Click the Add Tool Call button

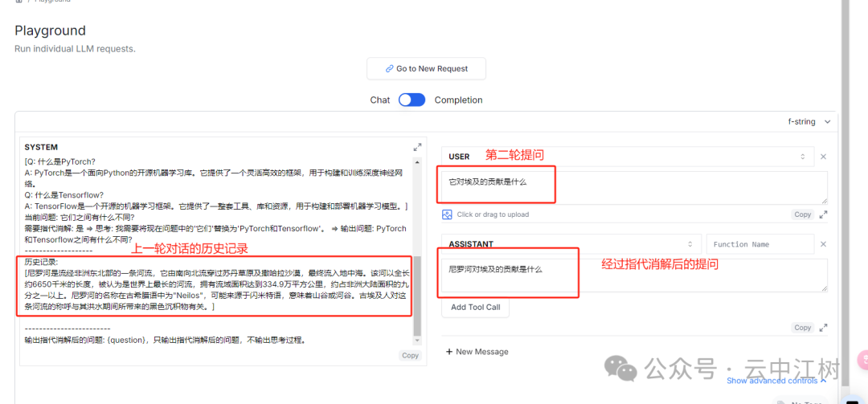(475, 307)
